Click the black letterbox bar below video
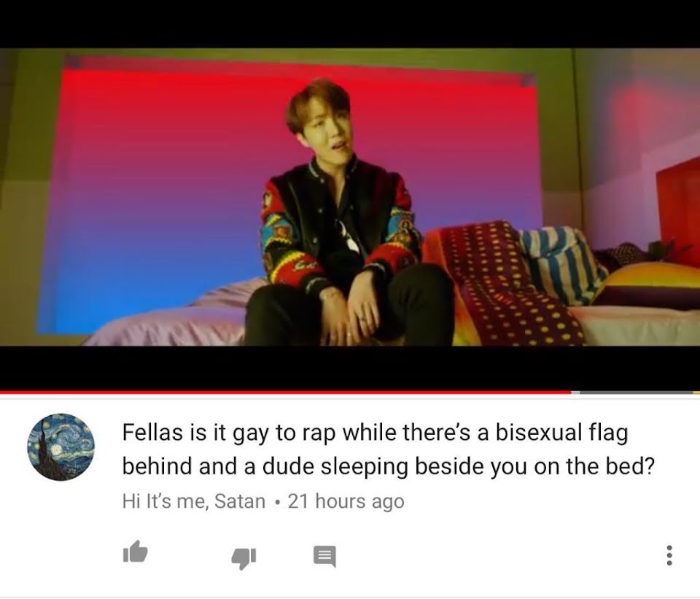The height and width of the screenshot is (599, 700). pos(350,368)
